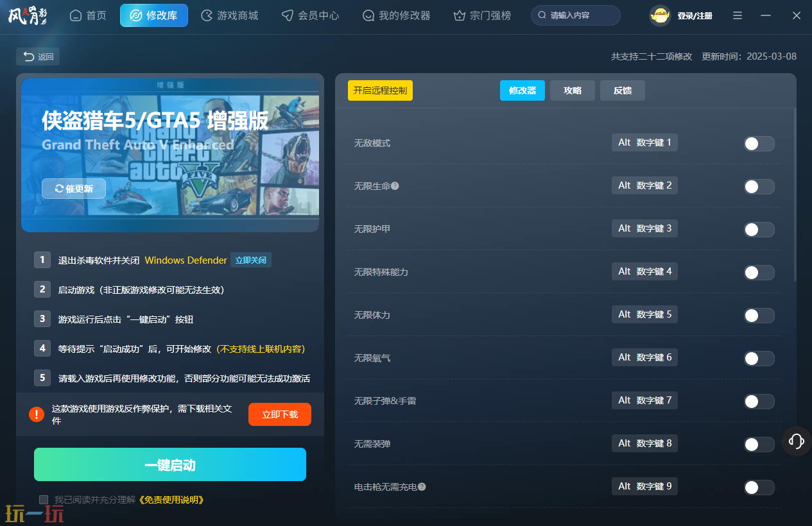Click the 共支持二十二项修改 text

(x=652, y=56)
